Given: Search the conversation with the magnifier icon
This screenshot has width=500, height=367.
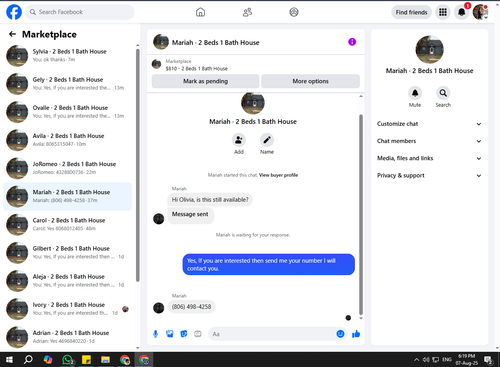Looking at the screenshot, I should (443, 93).
